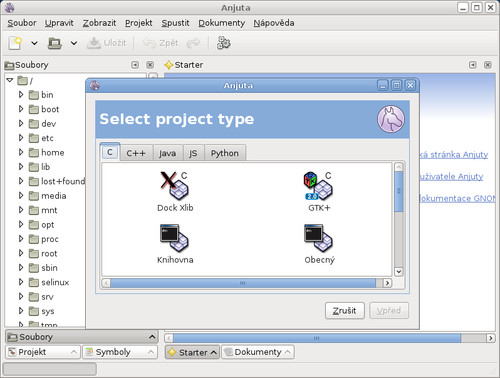
Task: Click the Zrušit cancel button
Action: pos(345,311)
